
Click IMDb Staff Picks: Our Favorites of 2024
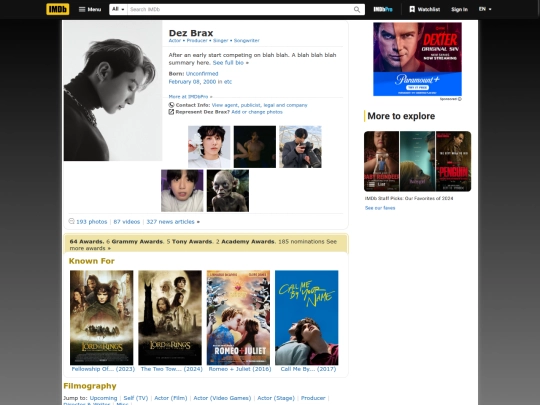coord(409,198)
